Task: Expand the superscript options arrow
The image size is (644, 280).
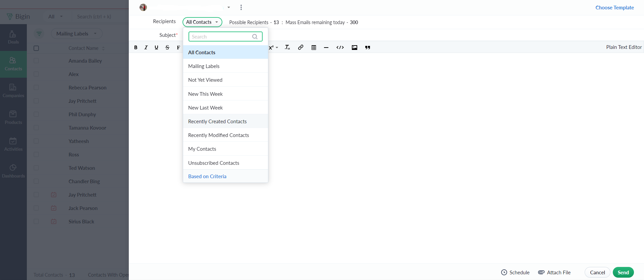Action: [277, 48]
